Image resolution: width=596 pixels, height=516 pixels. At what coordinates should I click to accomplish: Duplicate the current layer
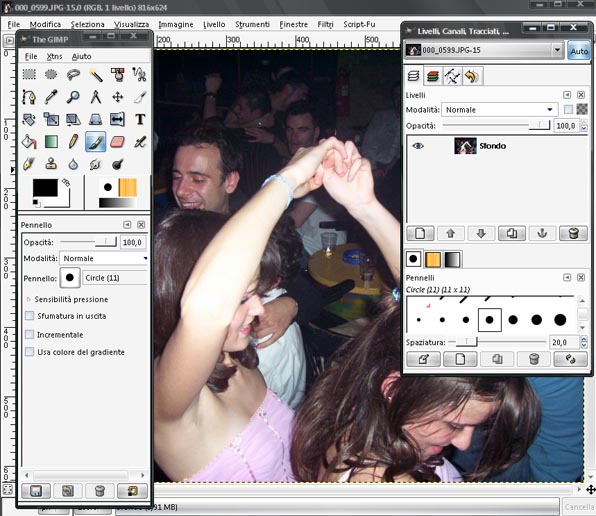[x=512, y=233]
